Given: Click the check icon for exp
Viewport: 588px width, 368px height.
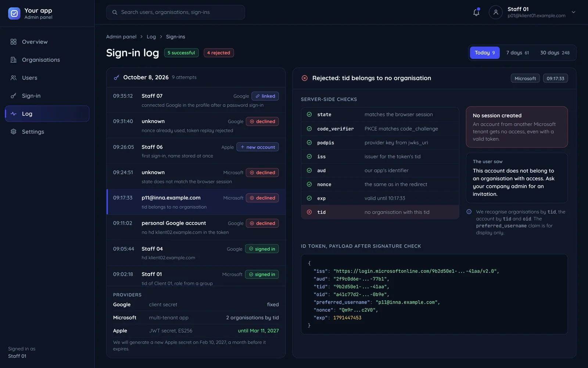Looking at the screenshot, I should 309,198.
